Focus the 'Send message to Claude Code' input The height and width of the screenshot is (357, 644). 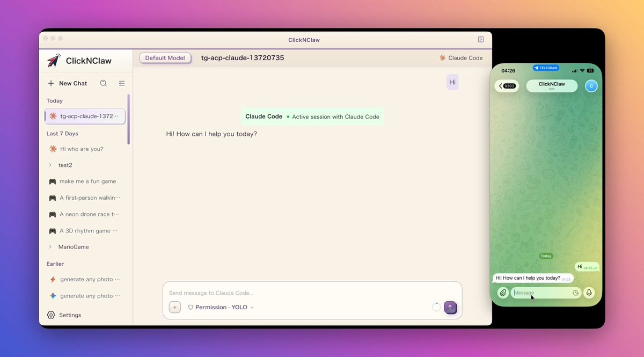(312, 293)
